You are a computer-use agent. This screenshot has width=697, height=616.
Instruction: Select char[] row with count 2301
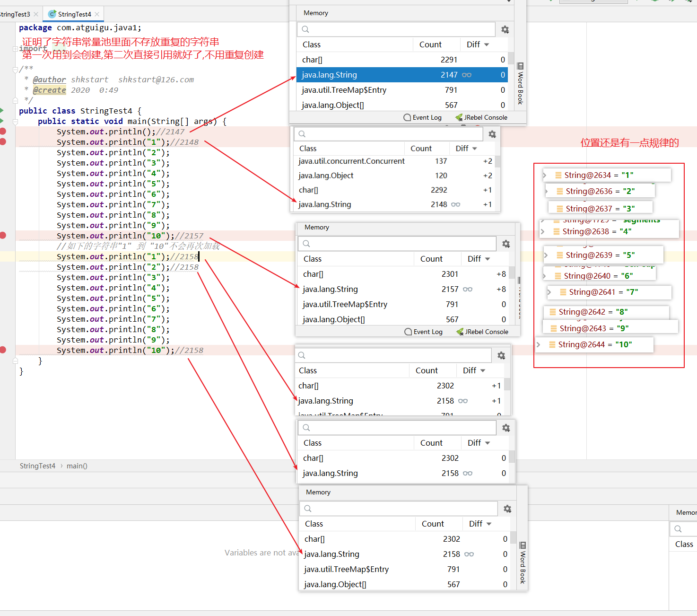click(403, 274)
